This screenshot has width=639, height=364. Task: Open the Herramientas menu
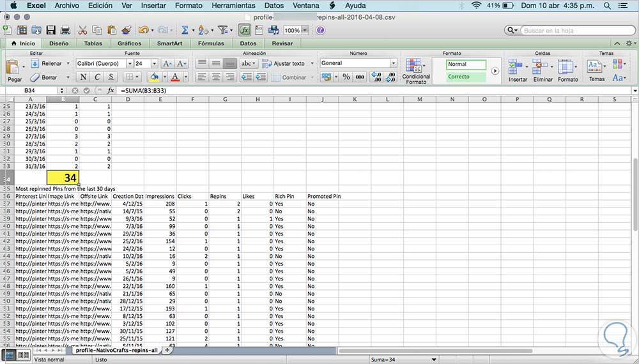pyautogui.click(x=233, y=6)
